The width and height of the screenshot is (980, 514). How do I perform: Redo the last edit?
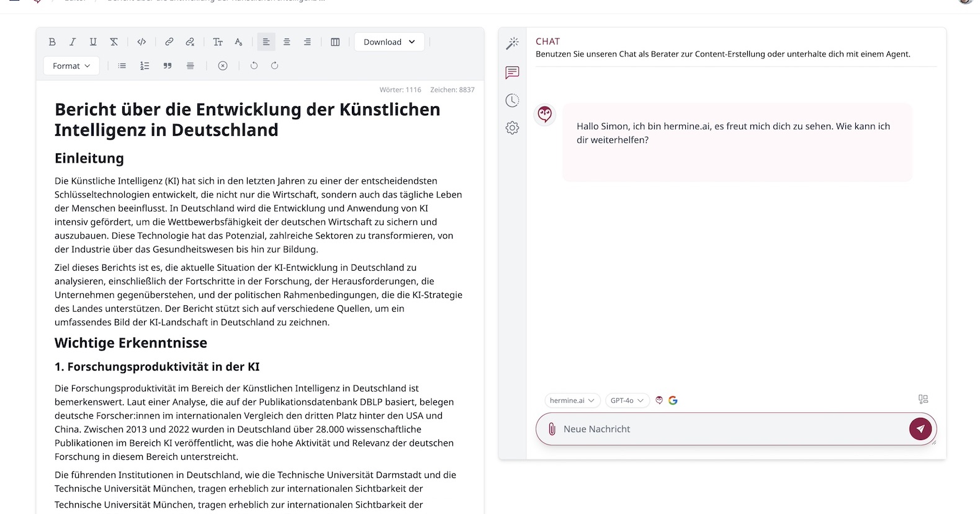tap(274, 66)
